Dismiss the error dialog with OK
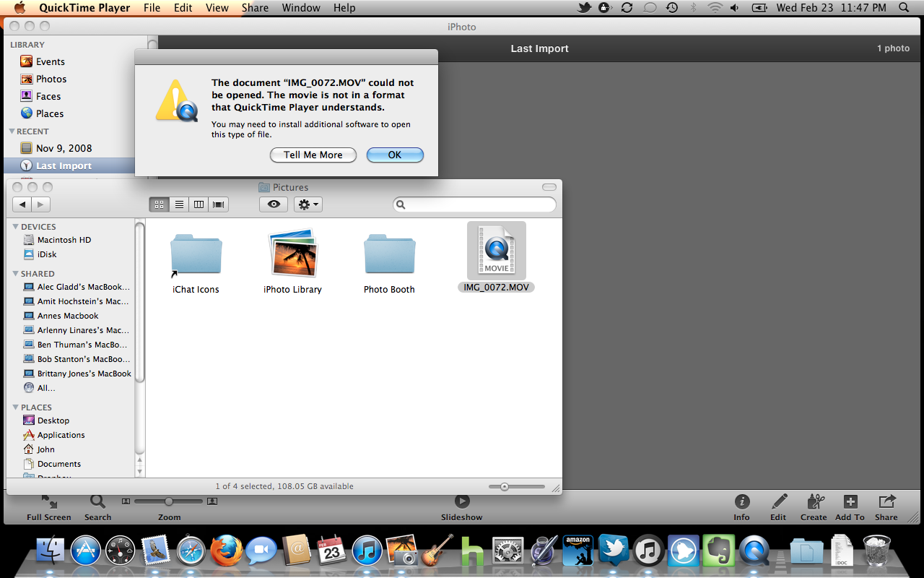Image resolution: width=924 pixels, height=578 pixels. (395, 155)
